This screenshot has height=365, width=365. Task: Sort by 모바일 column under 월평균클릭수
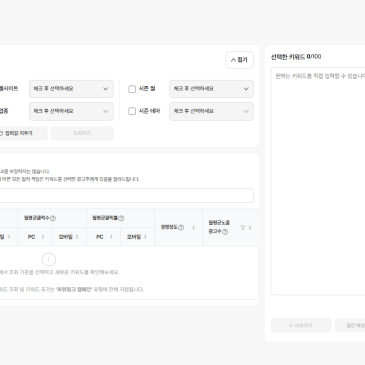click(x=77, y=237)
